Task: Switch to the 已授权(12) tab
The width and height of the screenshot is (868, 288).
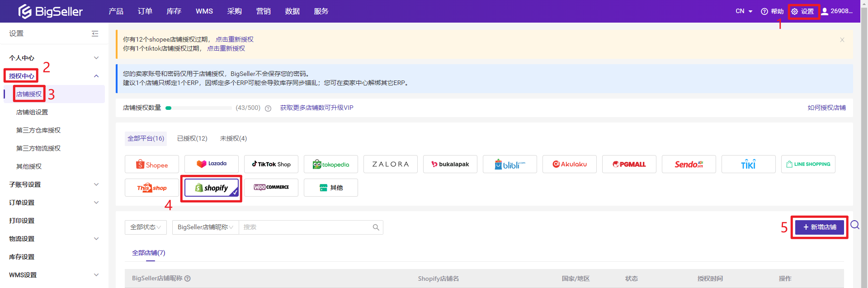Action: (x=192, y=138)
